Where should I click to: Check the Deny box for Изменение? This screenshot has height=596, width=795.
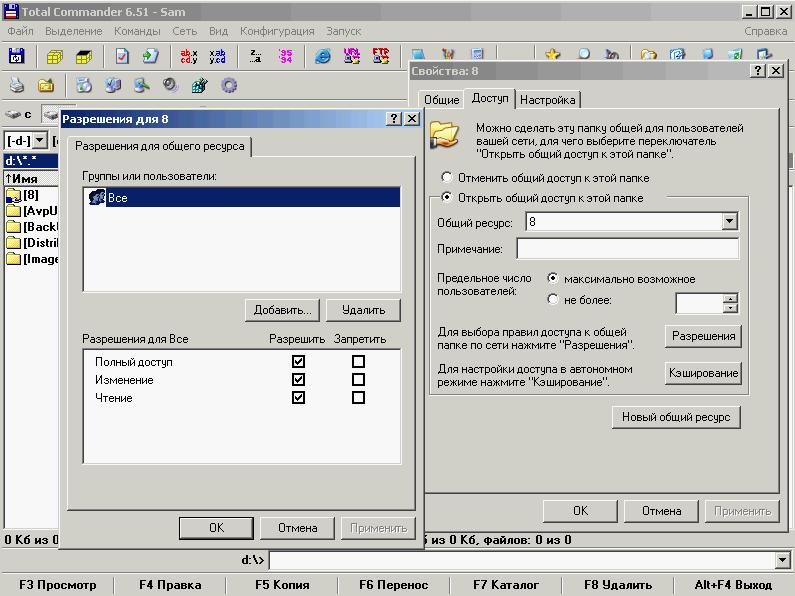[358, 380]
